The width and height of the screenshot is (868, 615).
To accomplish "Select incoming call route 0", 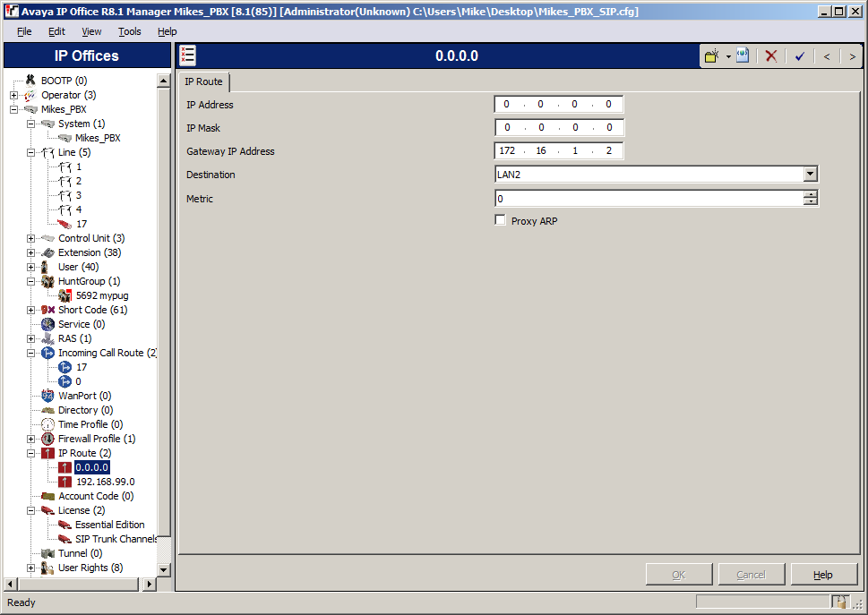I will [x=78, y=381].
